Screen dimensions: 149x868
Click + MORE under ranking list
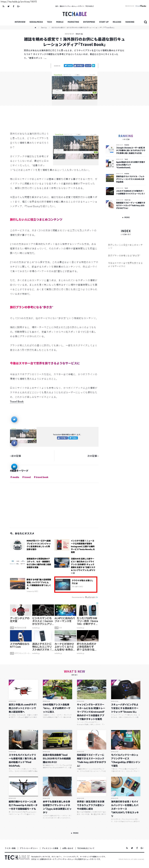(x=126, y=217)
